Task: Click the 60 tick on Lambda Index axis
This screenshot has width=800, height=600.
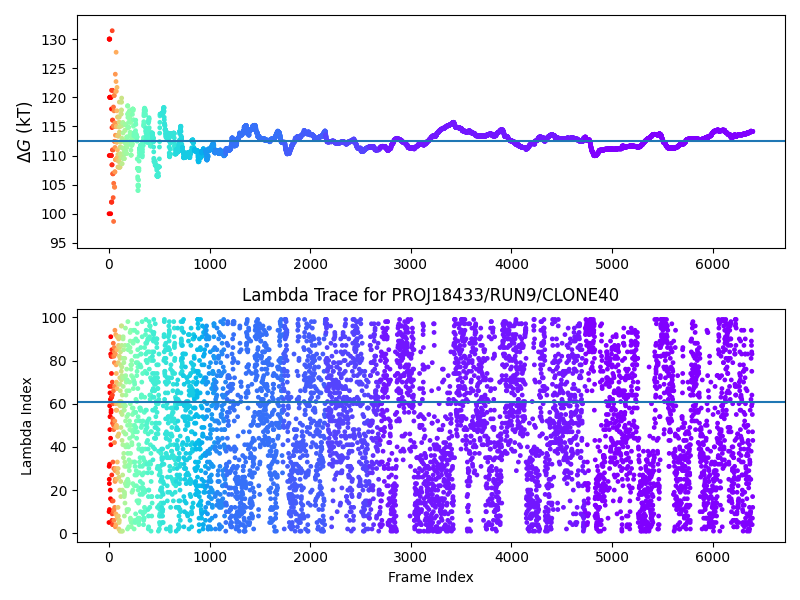Action: pyautogui.click(x=57, y=404)
